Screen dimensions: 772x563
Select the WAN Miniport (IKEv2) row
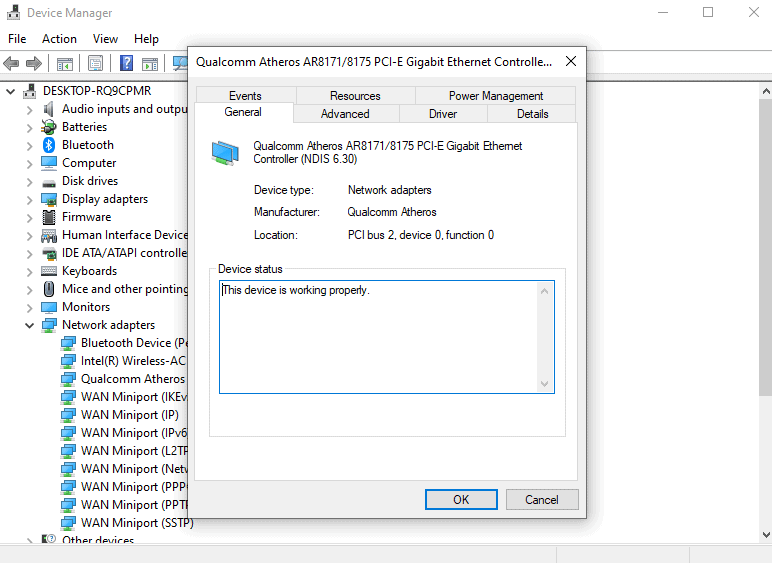tap(124, 397)
